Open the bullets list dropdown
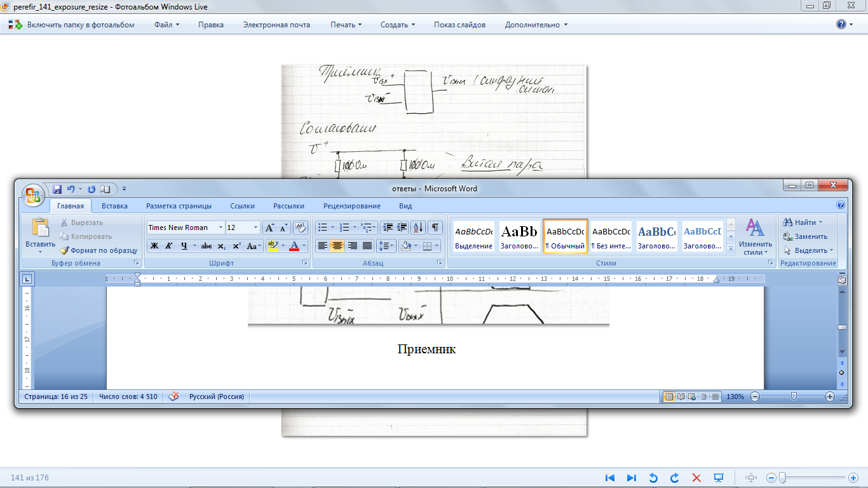The height and width of the screenshot is (488, 868). click(332, 227)
